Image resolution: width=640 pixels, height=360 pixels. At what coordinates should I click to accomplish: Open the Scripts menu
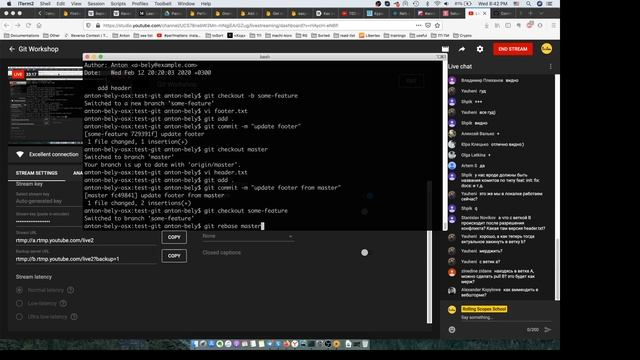pos(118,3)
